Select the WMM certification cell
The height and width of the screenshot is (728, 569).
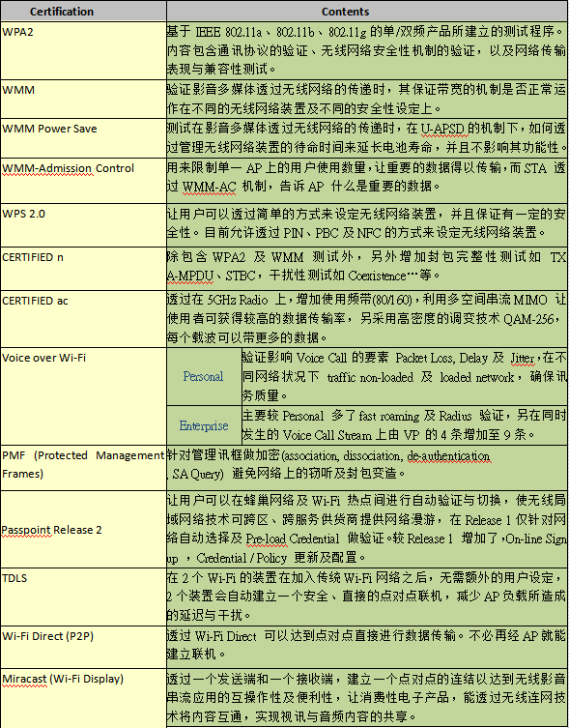click(83, 99)
